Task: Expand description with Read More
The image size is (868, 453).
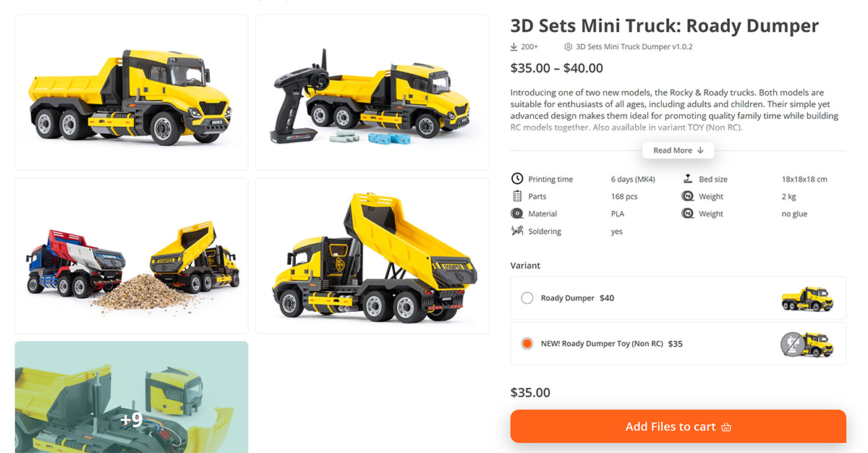Action: tap(678, 151)
